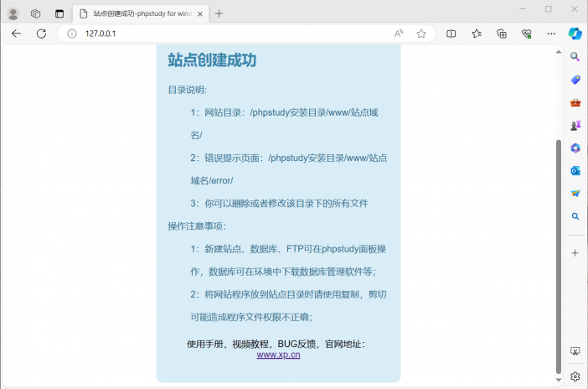Click the page vertical scrollbar thumb

(559, 257)
